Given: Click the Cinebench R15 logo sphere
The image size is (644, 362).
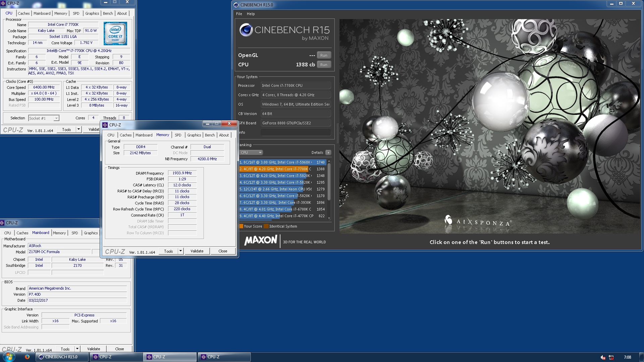Looking at the screenshot, I should pos(246,30).
